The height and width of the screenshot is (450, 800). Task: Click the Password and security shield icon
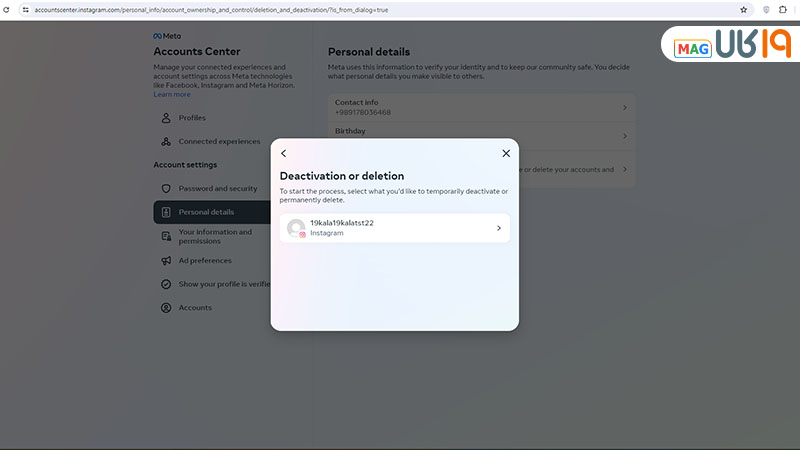coord(166,188)
